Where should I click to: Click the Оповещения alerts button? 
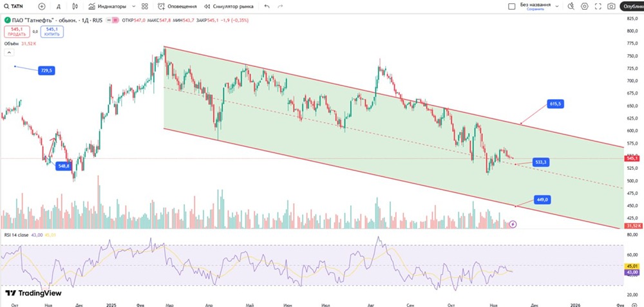[177, 6]
